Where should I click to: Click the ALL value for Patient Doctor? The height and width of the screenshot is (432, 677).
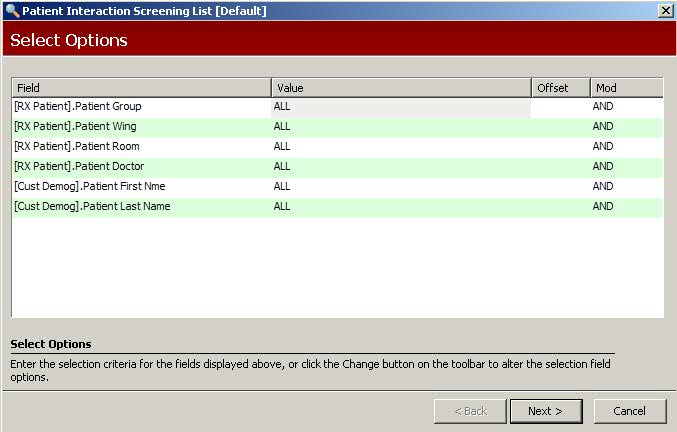point(282,166)
